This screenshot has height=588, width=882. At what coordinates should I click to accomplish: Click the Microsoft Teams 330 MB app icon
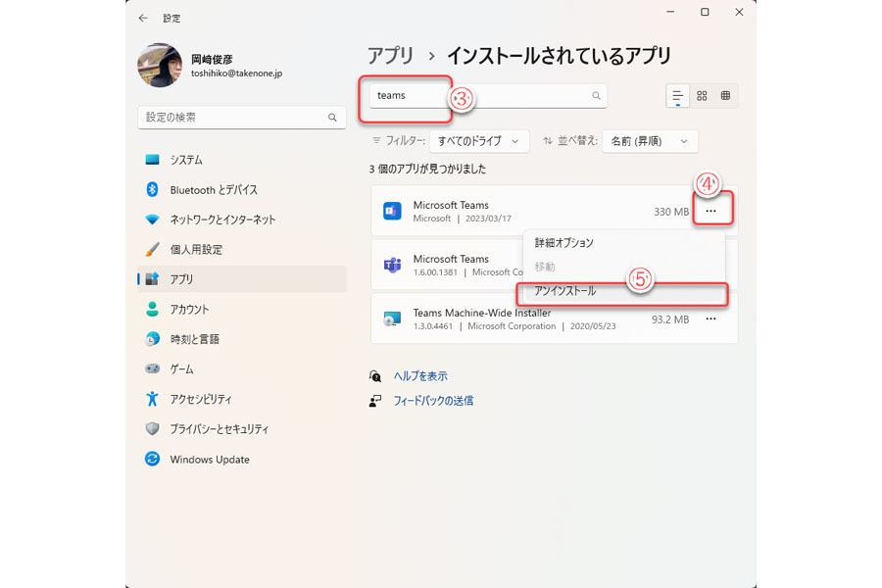392,211
